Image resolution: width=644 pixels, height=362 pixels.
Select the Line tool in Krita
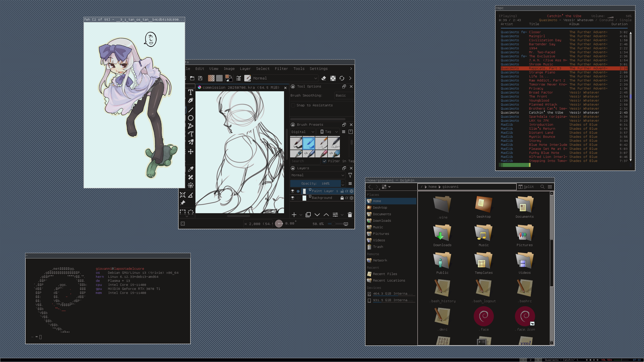(191, 110)
